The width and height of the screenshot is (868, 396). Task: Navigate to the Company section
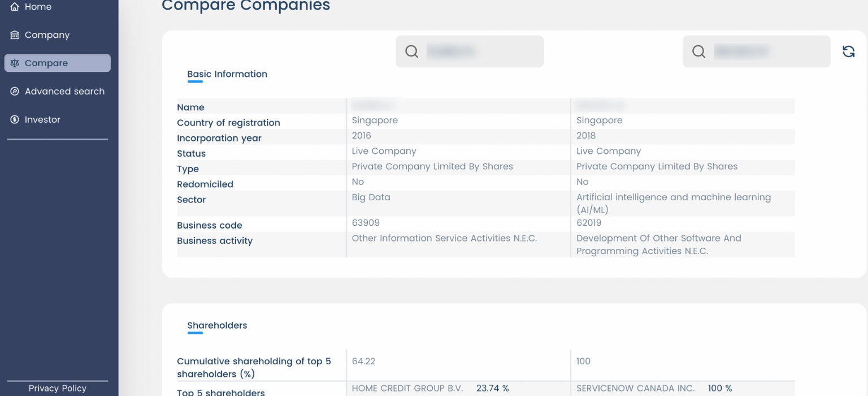(x=47, y=35)
